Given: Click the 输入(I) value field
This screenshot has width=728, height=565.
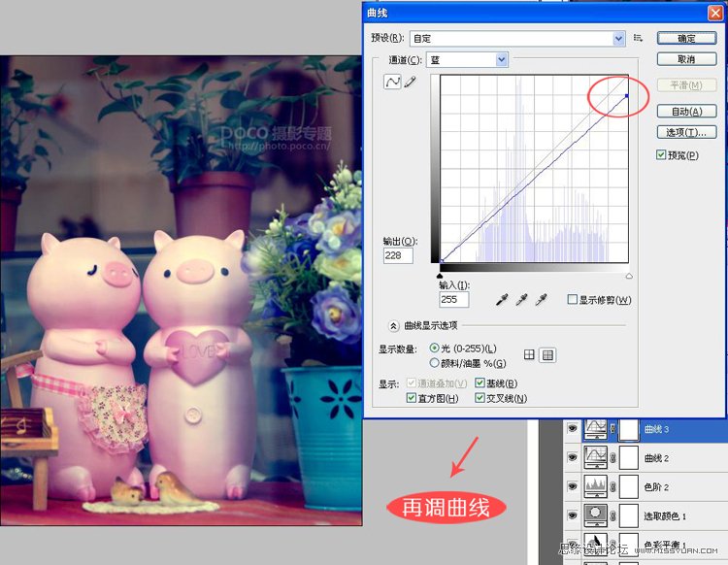Looking at the screenshot, I should [x=453, y=299].
